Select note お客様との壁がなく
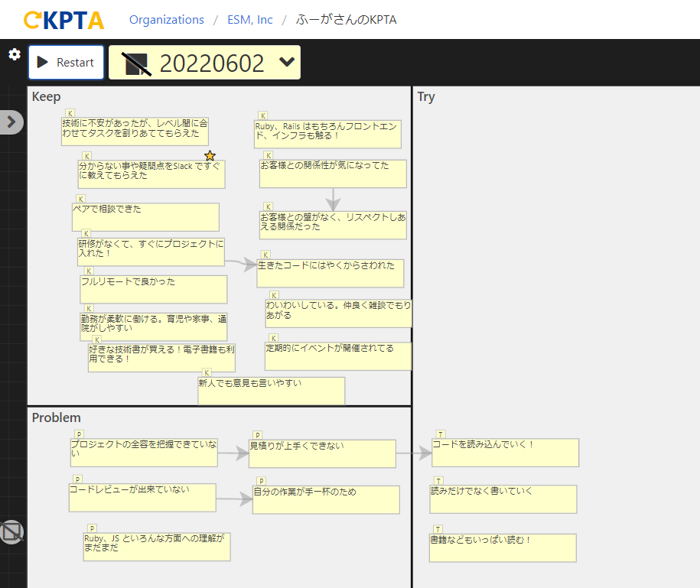This screenshot has height=588, width=700. (333, 226)
